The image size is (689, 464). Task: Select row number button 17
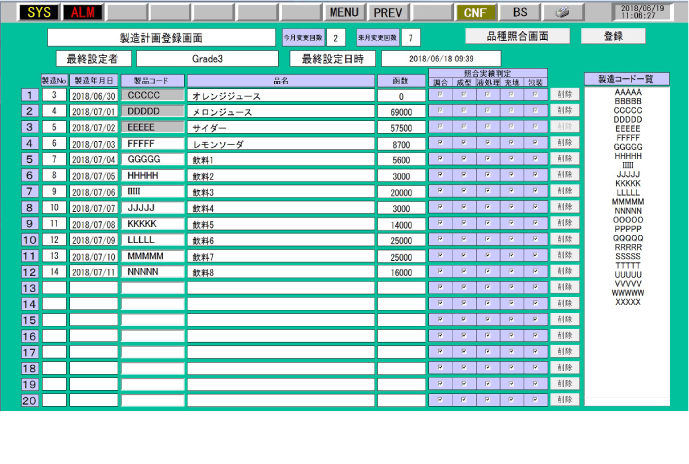(29, 352)
